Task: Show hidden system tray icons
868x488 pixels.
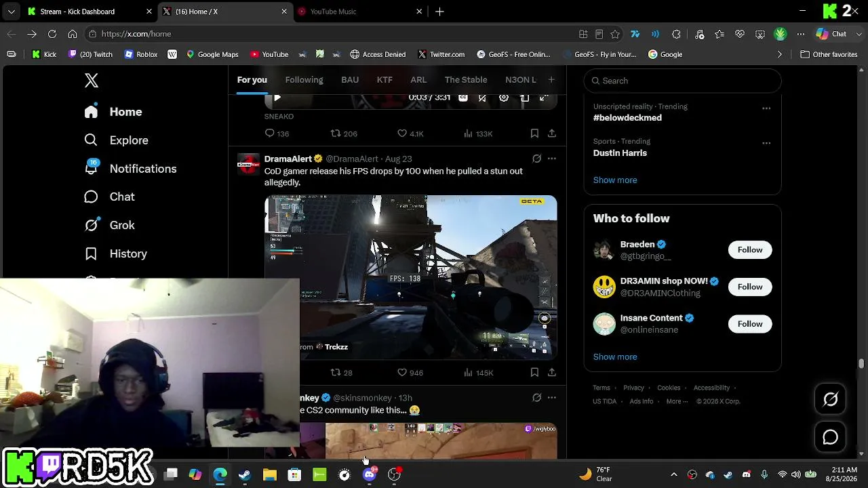Action: click(673, 474)
